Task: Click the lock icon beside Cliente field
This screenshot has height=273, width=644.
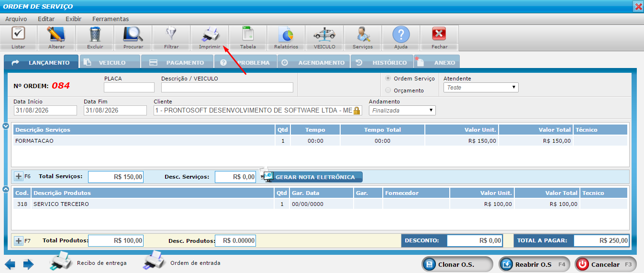Action: [x=356, y=111]
